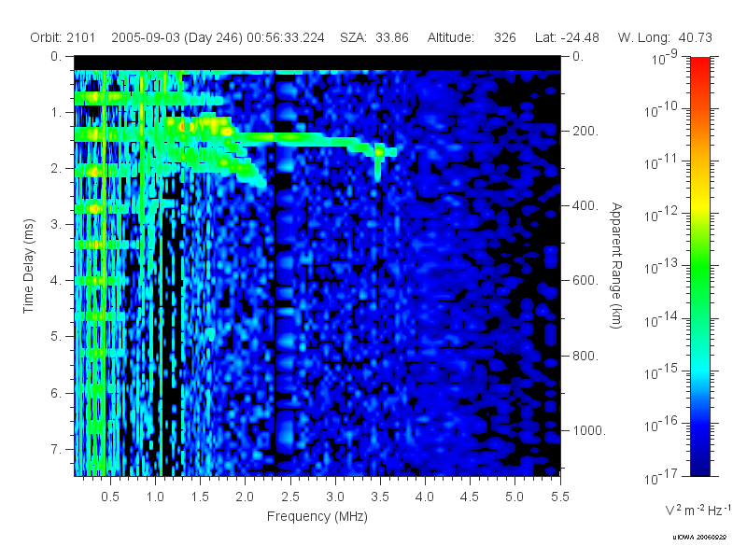Click the '1.' time delay tick label
The image size is (747, 560).
click(x=57, y=112)
